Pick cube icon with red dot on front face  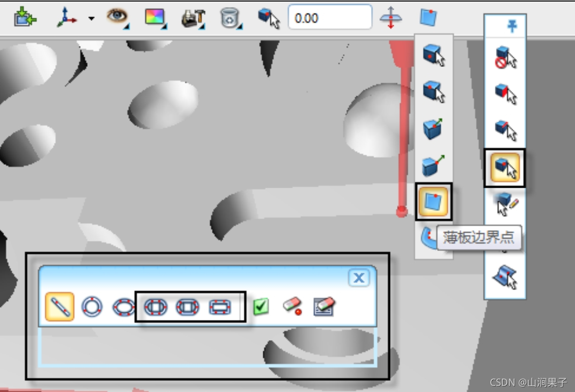coord(434,55)
